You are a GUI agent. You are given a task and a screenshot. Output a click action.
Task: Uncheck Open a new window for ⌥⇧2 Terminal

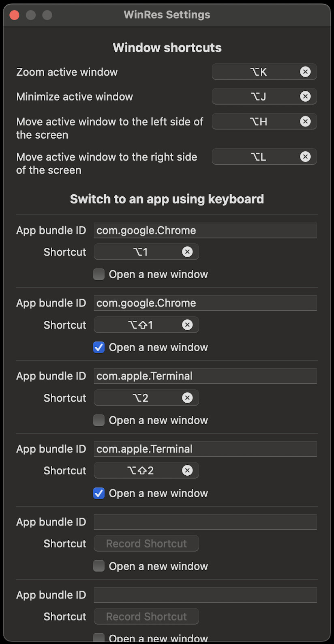point(99,493)
